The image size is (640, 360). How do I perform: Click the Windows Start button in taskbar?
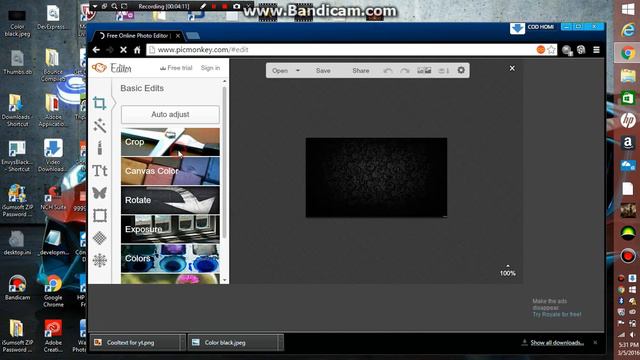coord(628,9)
